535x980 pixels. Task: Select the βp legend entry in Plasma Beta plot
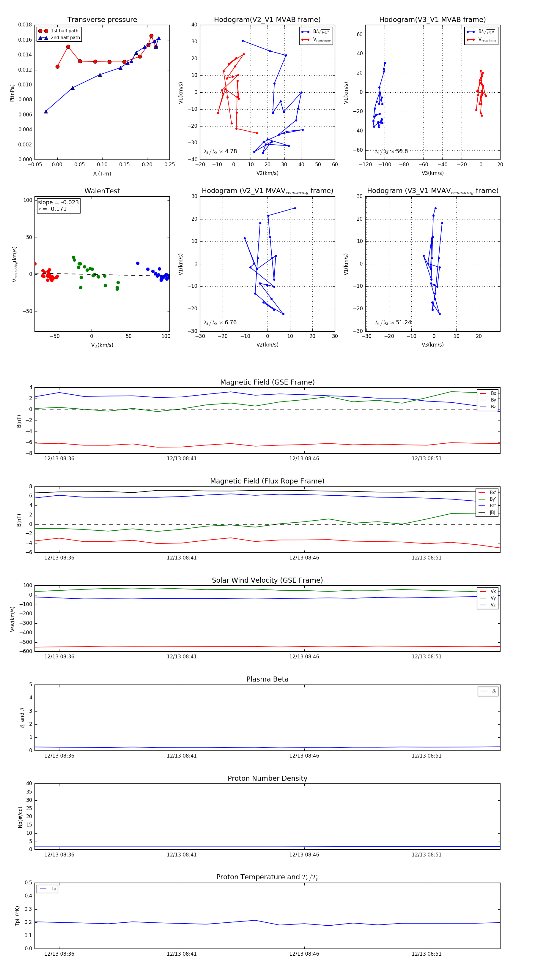(489, 691)
